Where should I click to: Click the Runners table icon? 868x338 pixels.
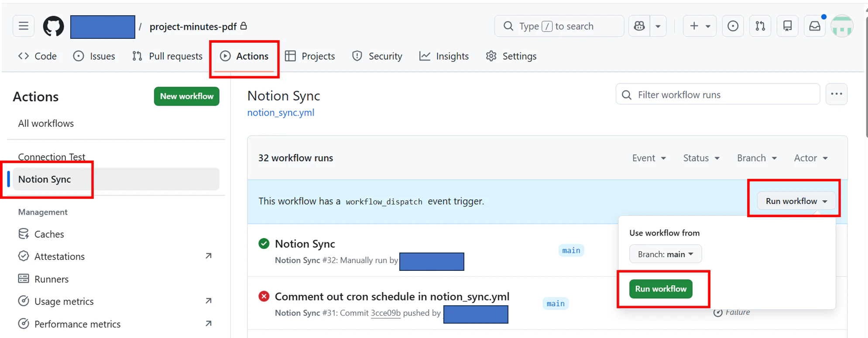pos(24,279)
